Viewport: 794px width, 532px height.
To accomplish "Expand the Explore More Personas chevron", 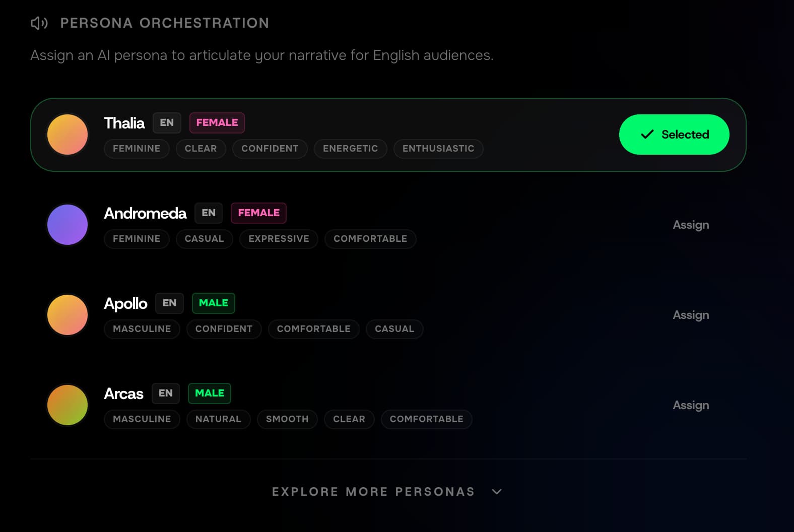I will coord(497,491).
